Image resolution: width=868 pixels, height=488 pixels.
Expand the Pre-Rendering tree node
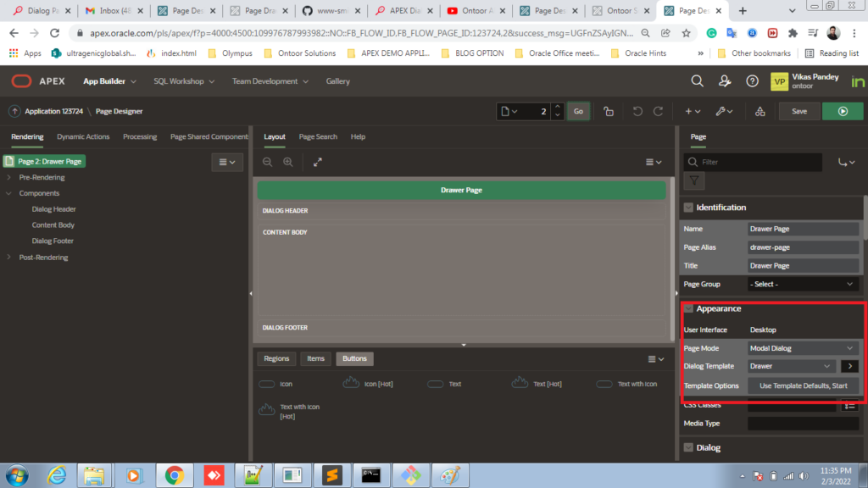[8, 178]
